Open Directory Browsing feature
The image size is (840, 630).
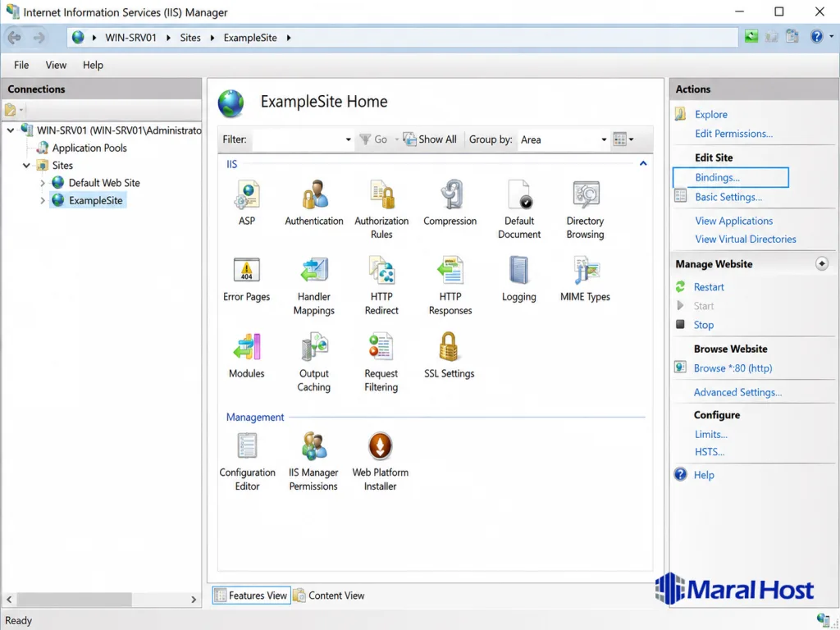point(585,209)
